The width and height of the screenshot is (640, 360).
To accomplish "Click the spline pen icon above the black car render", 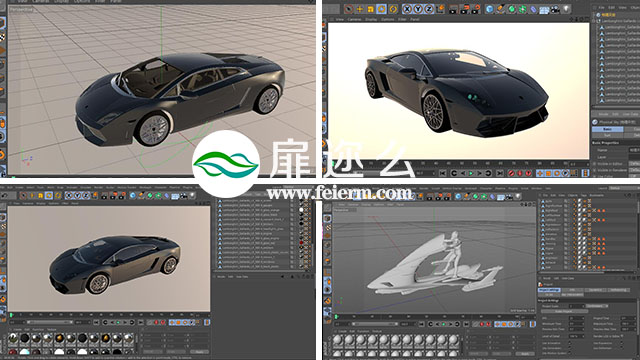I will click(500, 9).
